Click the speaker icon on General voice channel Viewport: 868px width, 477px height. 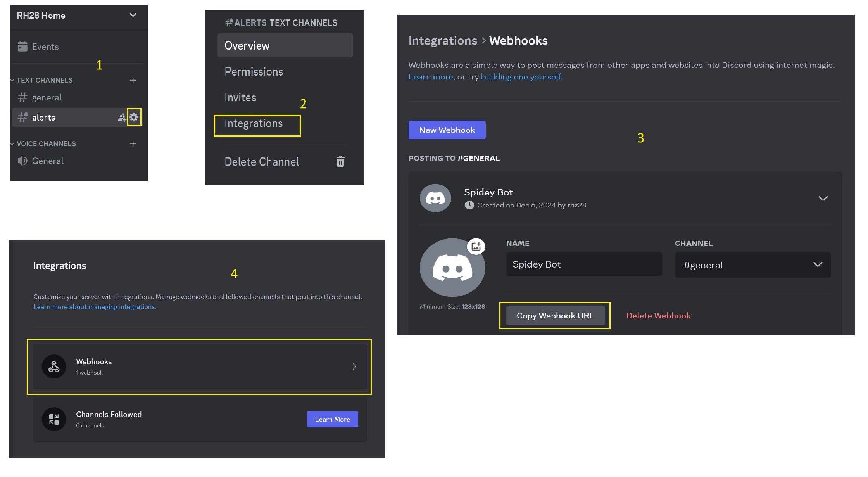[22, 161]
